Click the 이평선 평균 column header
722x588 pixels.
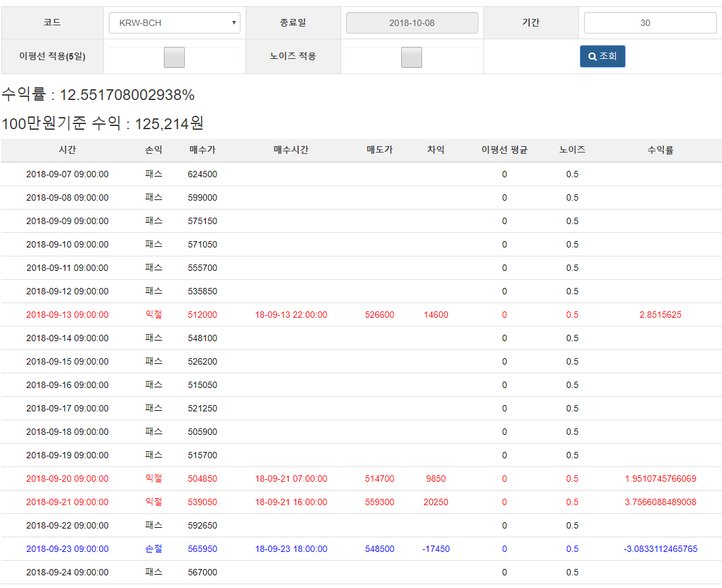pos(504,149)
